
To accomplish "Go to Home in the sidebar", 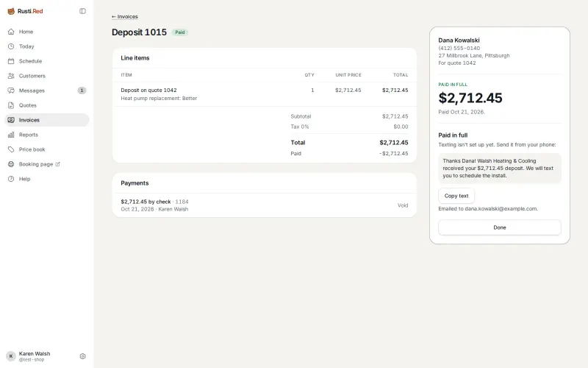I will click(47, 32).
